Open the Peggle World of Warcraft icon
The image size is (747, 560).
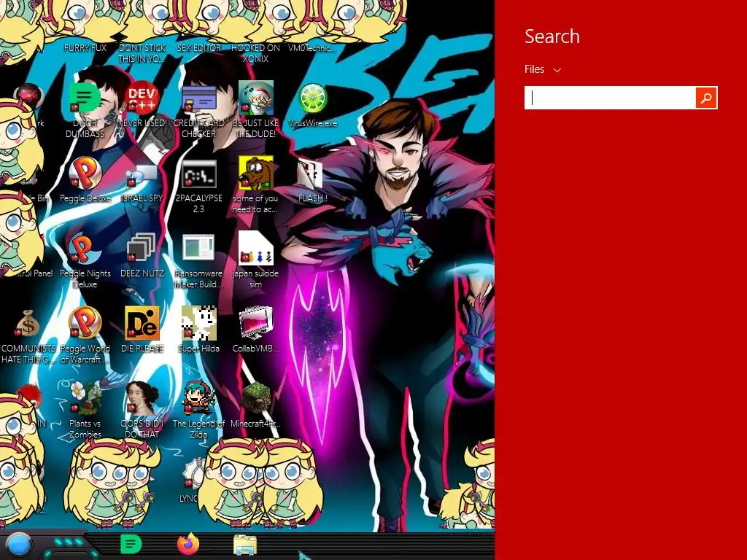coord(85,323)
